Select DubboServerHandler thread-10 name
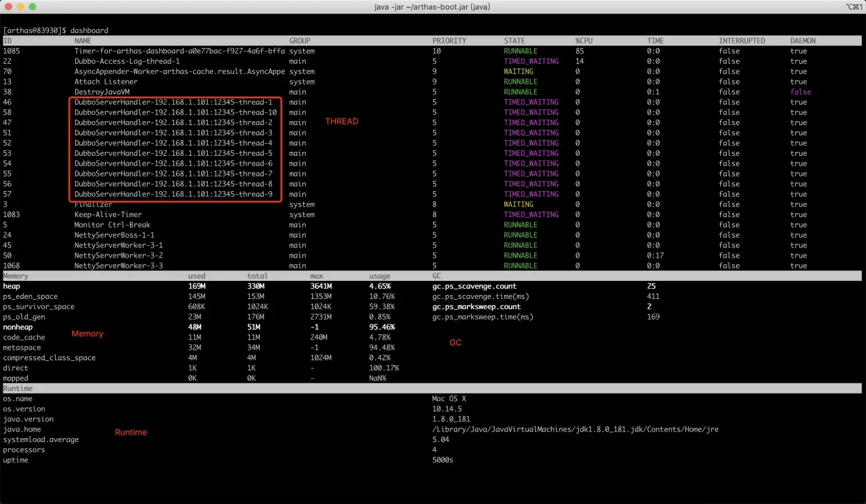866x504 pixels. 176,113
